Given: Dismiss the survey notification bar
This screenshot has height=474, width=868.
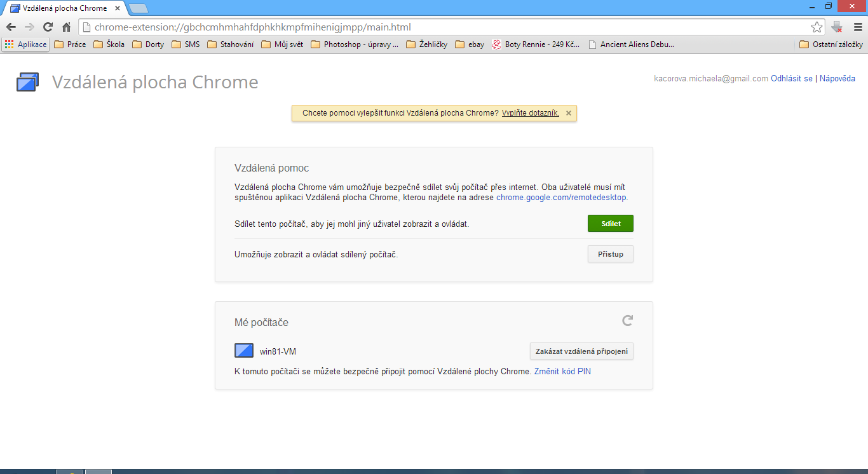Looking at the screenshot, I should click(567, 112).
